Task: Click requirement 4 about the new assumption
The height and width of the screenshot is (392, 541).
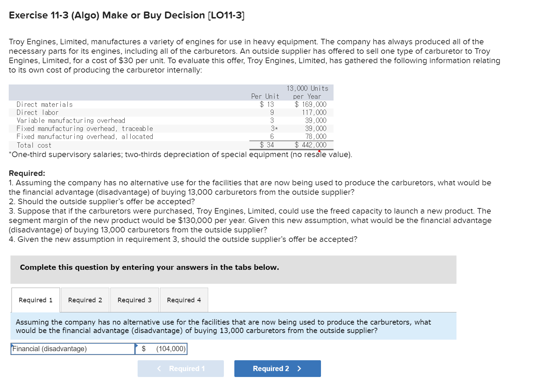Action: pyautogui.click(x=183, y=239)
